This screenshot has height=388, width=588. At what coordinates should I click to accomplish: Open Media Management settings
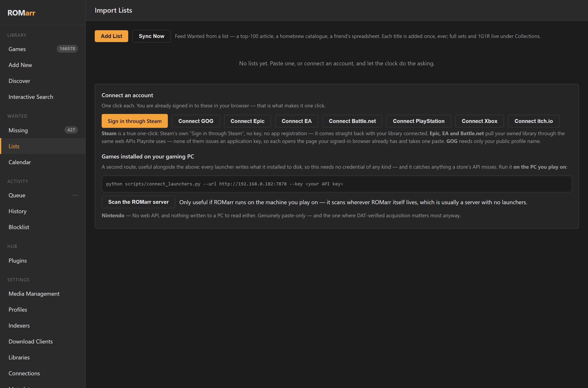click(42, 294)
